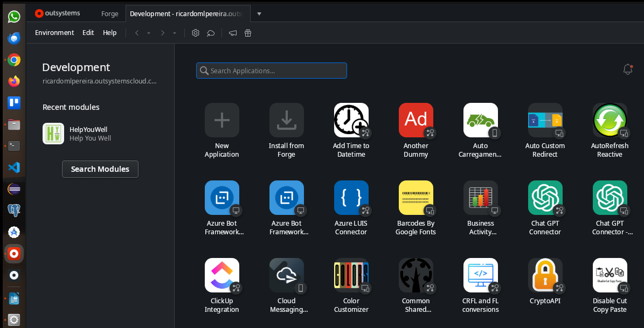Image resolution: width=644 pixels, height=328 pixels.
Task: Launch Google Chrome from the dock
Action: (13, 60)
